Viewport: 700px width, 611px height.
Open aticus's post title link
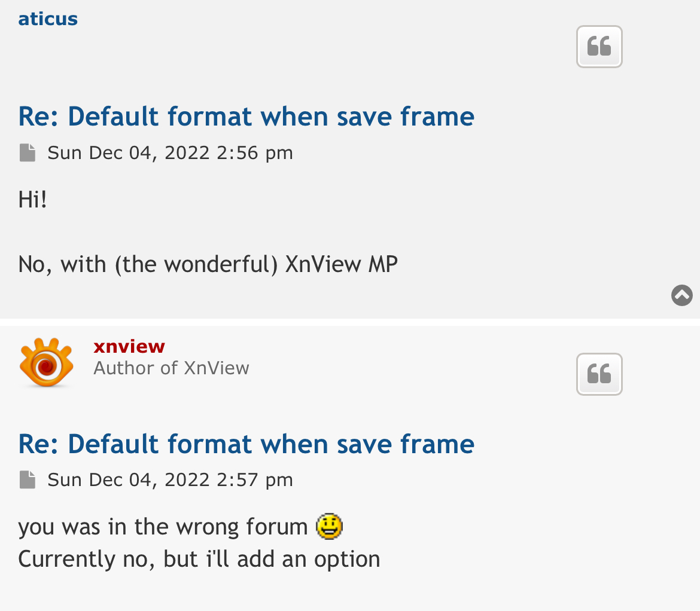246,116
